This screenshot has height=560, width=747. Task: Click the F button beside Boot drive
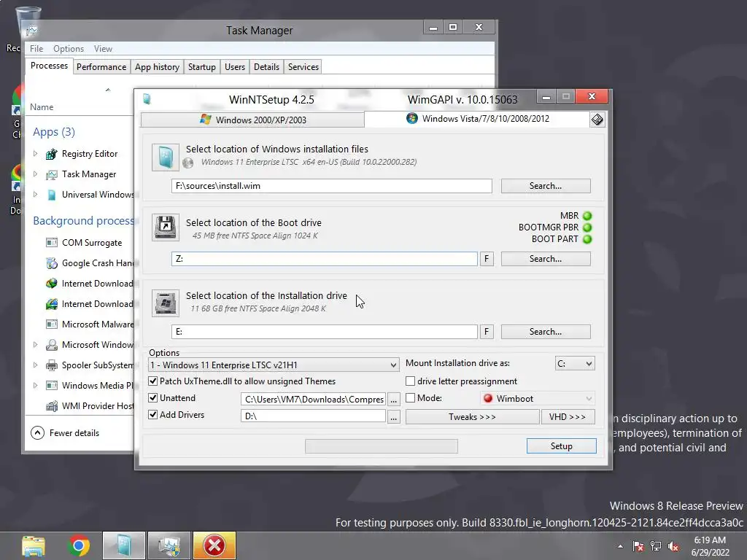tap(487, 259)
